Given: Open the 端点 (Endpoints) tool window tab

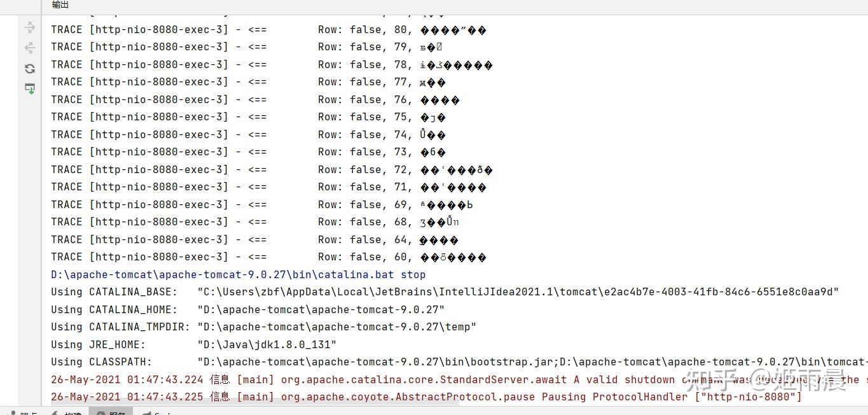Looking at the screenshot, I should [25, 412].
